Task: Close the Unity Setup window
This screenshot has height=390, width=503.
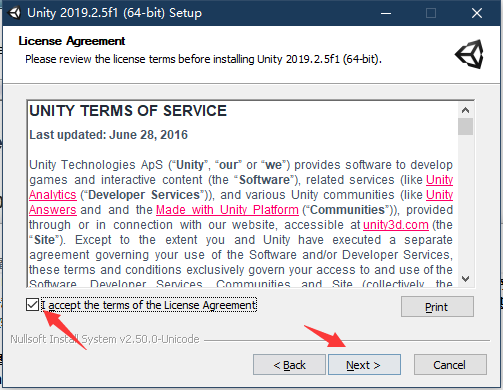Action: pos(477,13)
